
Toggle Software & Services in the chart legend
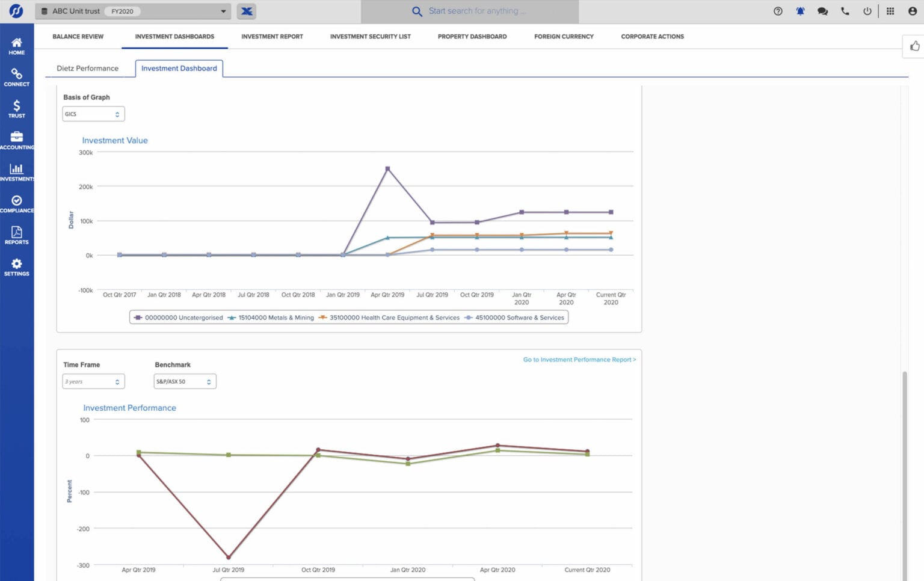coord(514,318)
